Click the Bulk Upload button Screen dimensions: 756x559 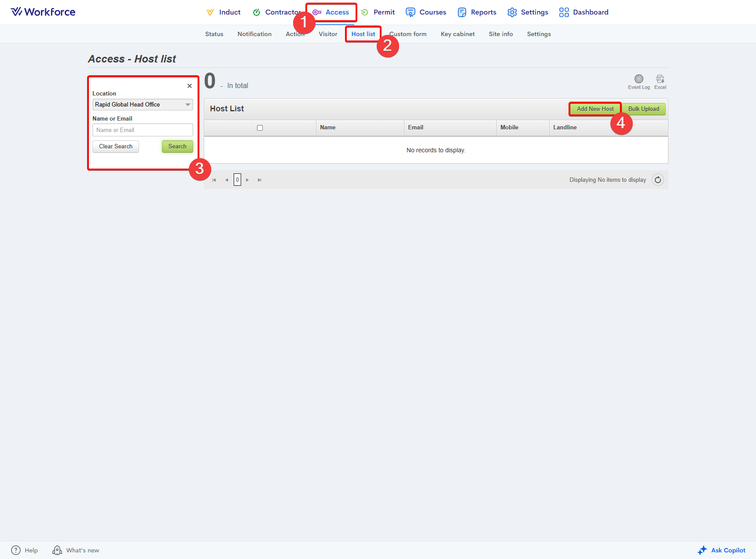[x=643, y=109]
